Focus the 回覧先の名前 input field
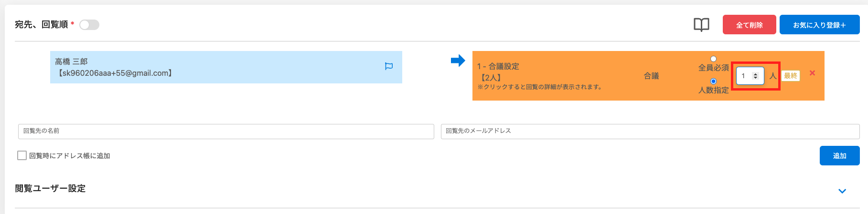 (x=225, y=132)
